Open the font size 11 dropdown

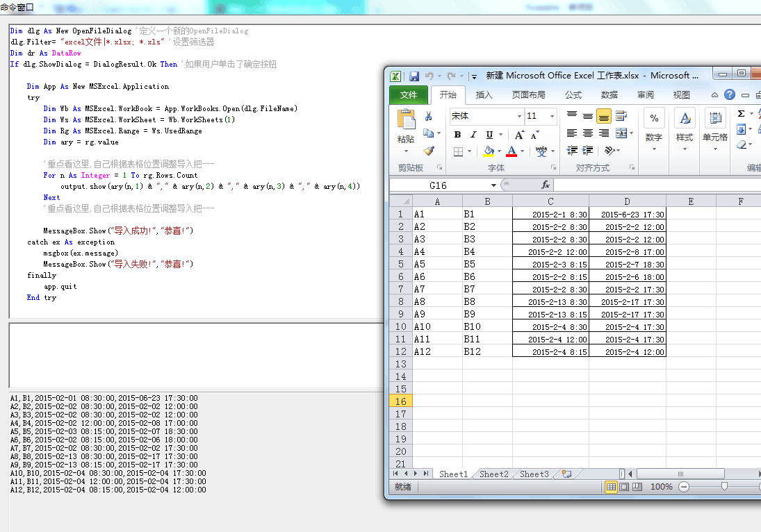coord(552,117)
